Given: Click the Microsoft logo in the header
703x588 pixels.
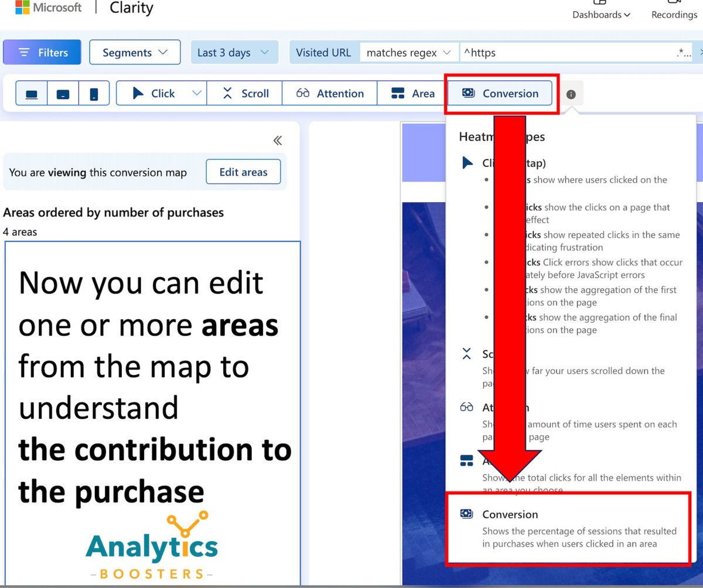Looking at the screenshot, I should (x=49, y=8).
